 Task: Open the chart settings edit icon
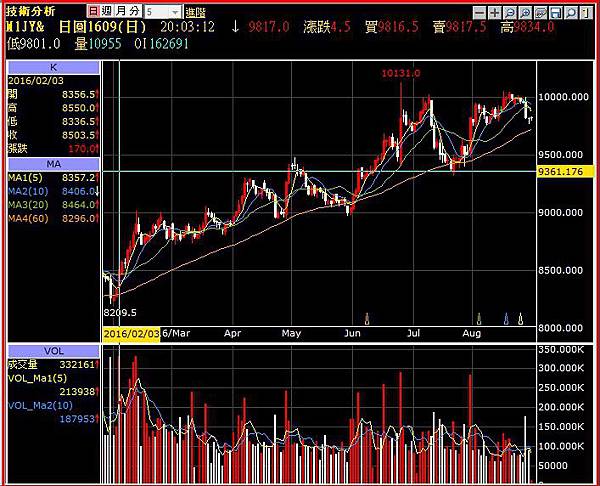(x=540, y=12)
